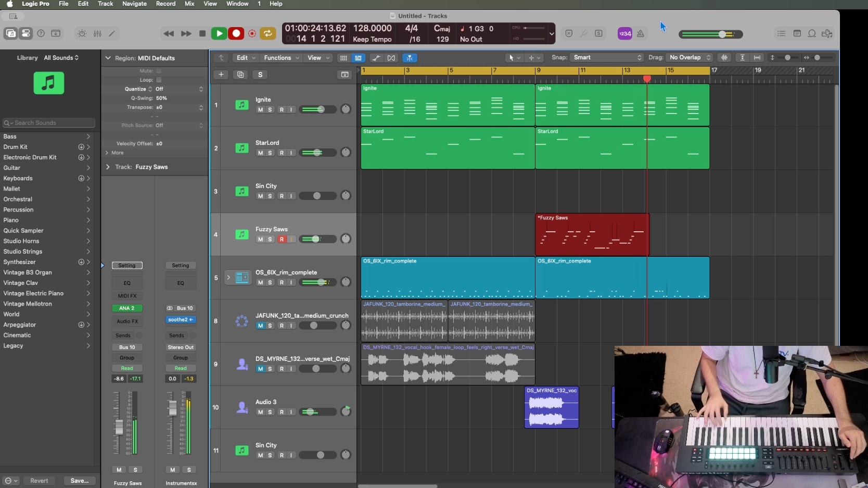The height and width of the screenshot is (488, 868).
Task: Unmute the DS_MYRNE_132 verse_wet track
Action: [260, 369]
